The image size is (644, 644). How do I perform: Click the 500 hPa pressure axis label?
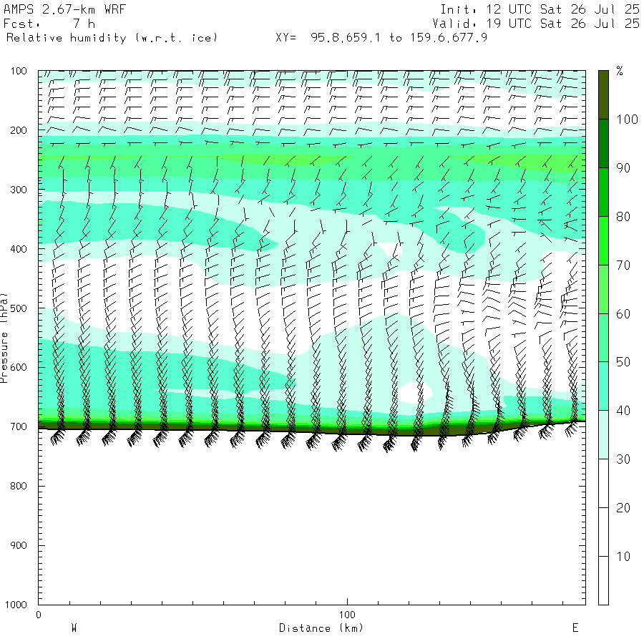tap(19, 308)
